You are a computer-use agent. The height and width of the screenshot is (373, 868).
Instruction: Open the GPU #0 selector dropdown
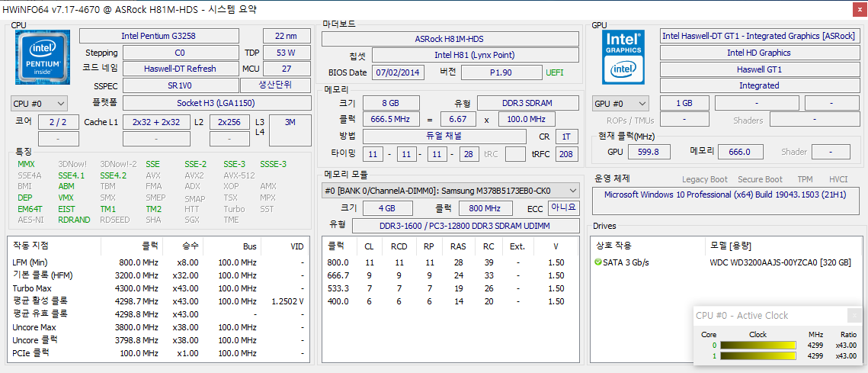pyautogui.click(x=620, y=104)
